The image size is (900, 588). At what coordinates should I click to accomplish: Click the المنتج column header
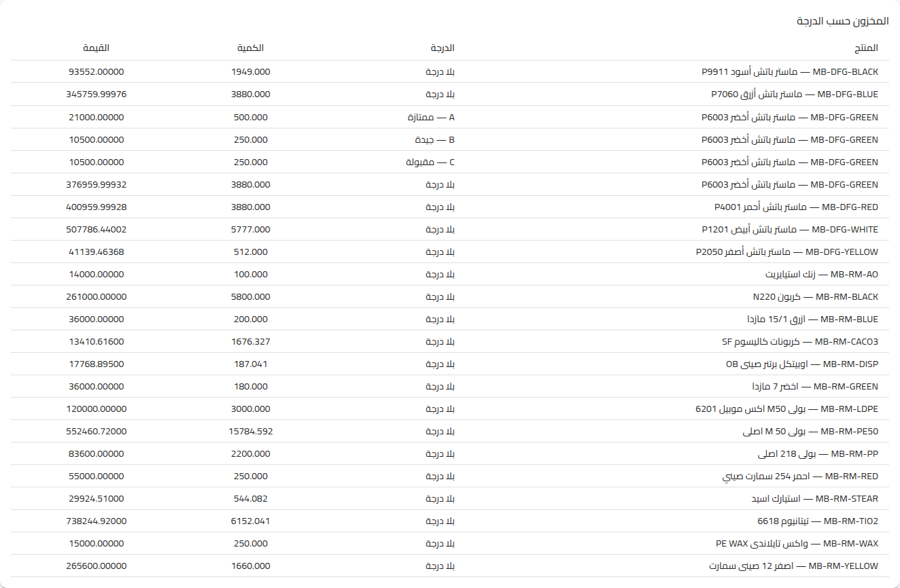pyautogui.click(x=866, y=48)
